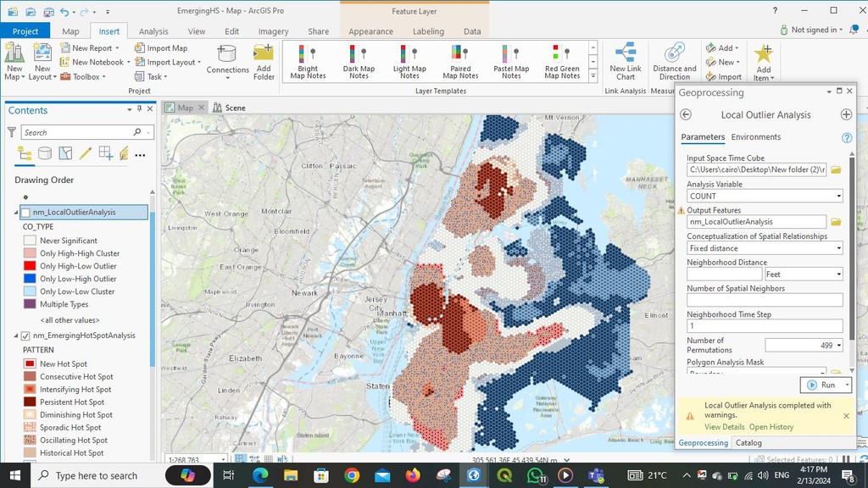
Task: Click the Add Item star icon
Action: point(764,53)
